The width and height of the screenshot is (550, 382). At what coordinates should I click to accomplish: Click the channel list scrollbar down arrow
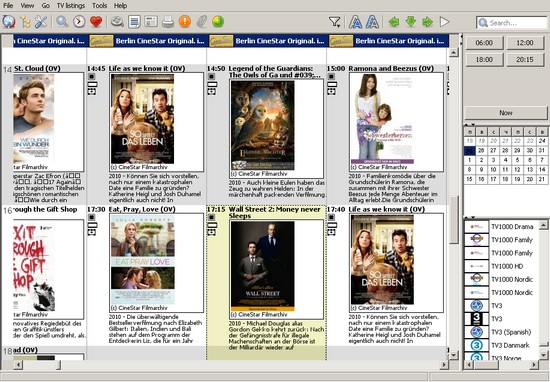[543, 355]
